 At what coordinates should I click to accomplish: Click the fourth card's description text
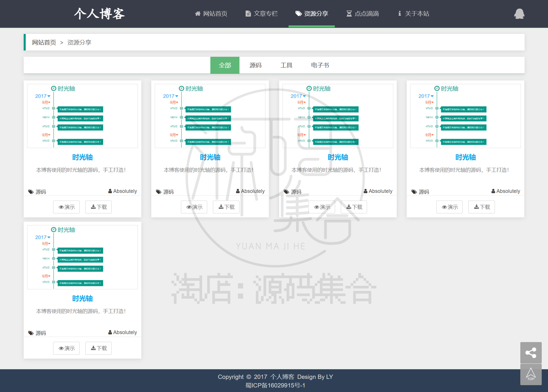click(x=464, y=170)
